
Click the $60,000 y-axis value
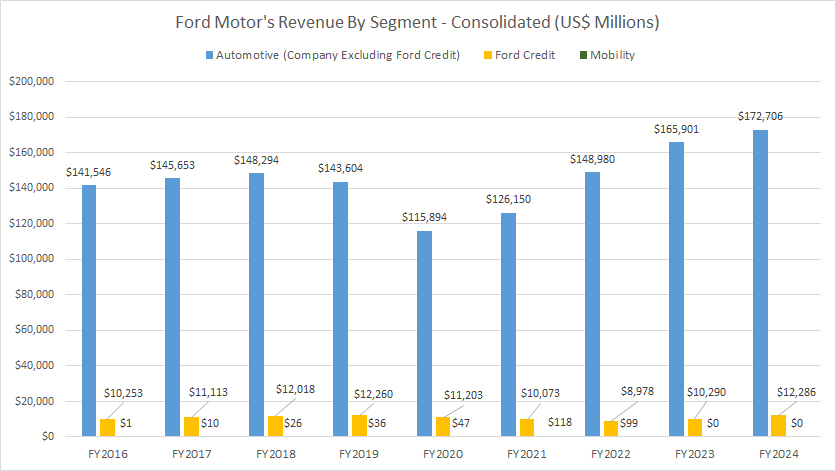(35, 330)
